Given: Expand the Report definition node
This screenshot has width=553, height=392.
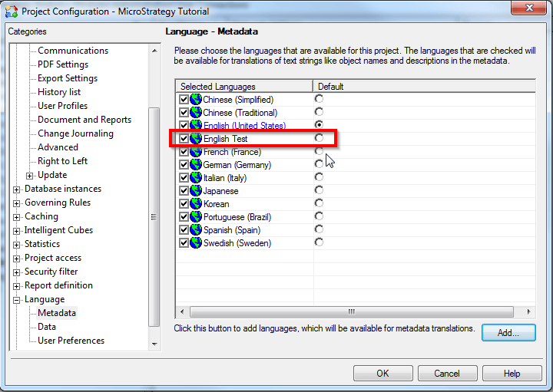Looking at the screenshot, I should (16, 286).
